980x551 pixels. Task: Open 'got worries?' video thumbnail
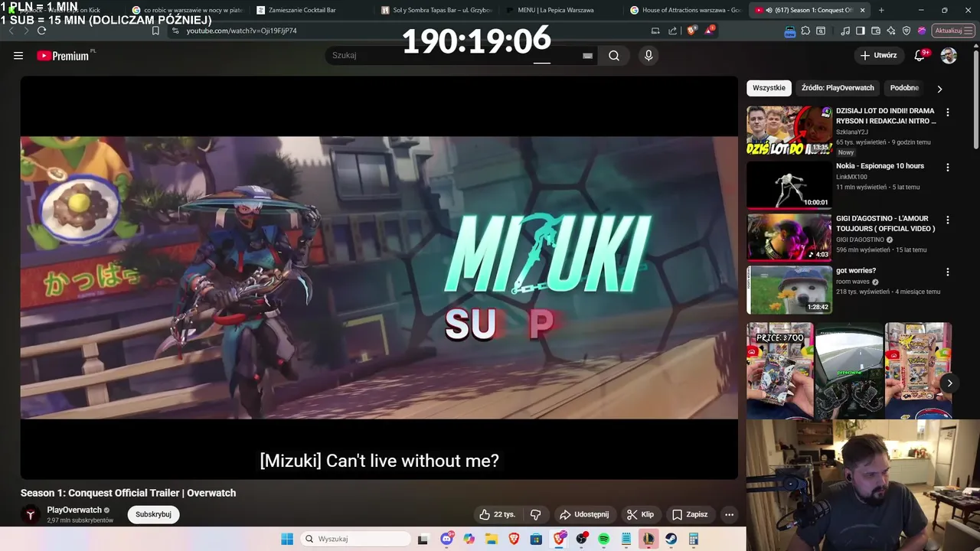coord(789,289)
